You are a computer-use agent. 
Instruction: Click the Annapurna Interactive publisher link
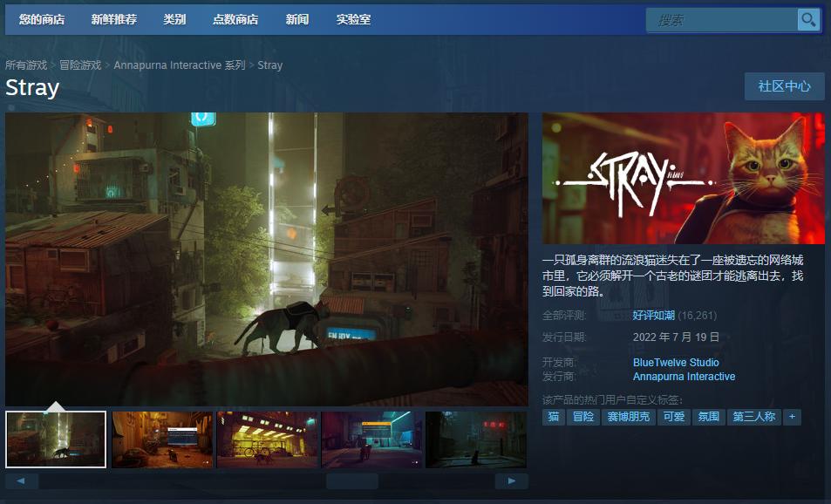click(683, 376)
